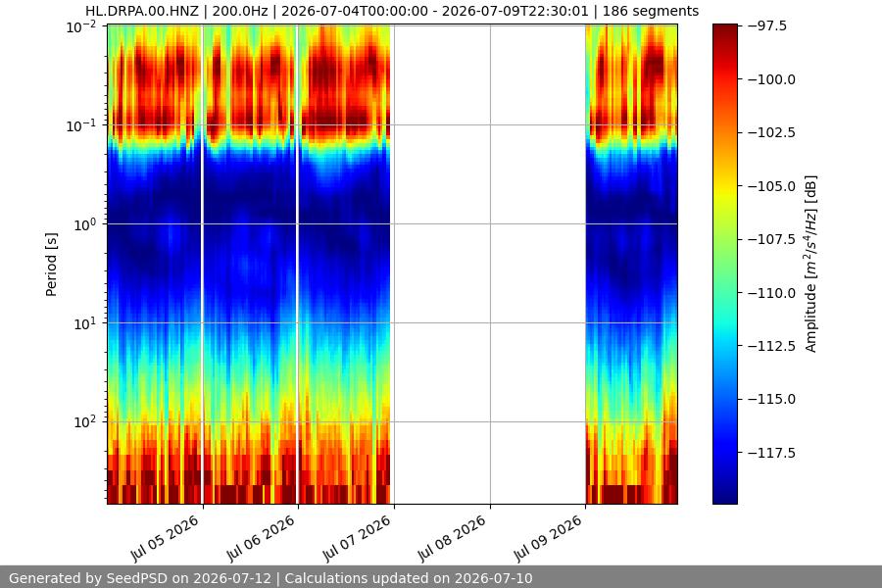882x588 pixels.
Task: Click the 10^2 period tick label
Action: [85, 422]
